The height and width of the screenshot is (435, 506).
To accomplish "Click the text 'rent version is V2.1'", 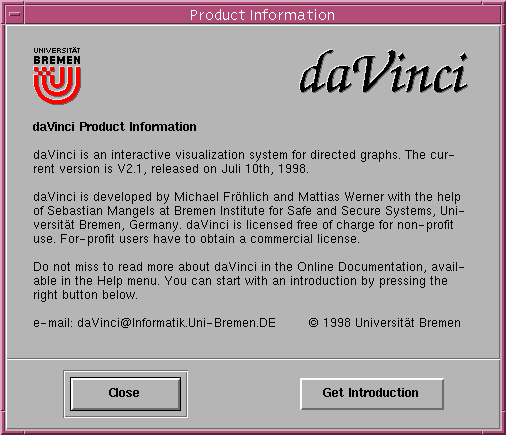I will click(88, 169).
